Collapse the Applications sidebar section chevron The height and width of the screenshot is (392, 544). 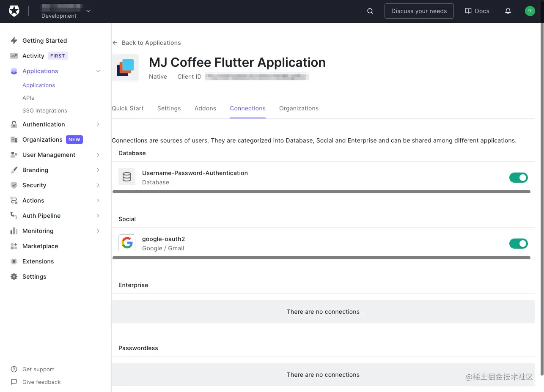pos(98,71)
